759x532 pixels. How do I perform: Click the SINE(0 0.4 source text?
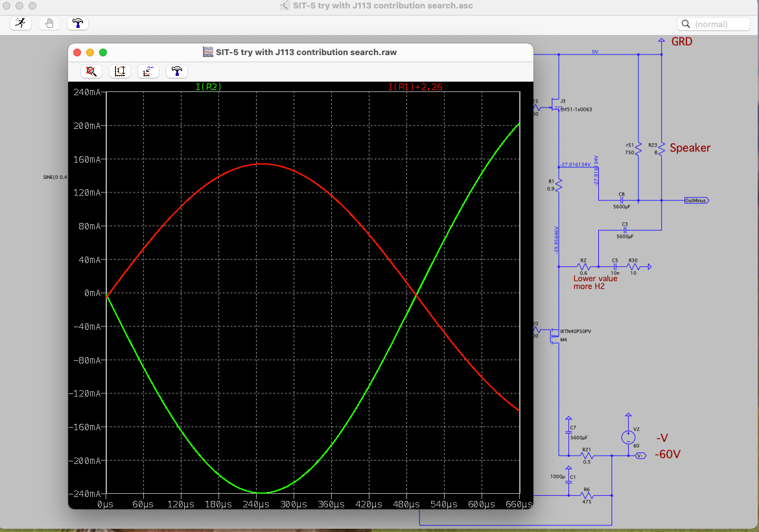click(55, 177)
